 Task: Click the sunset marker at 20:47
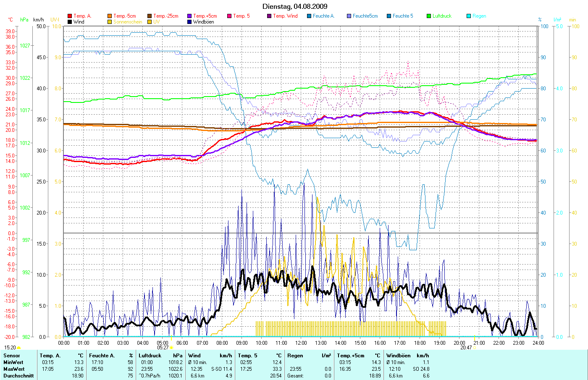pos(475,348)
